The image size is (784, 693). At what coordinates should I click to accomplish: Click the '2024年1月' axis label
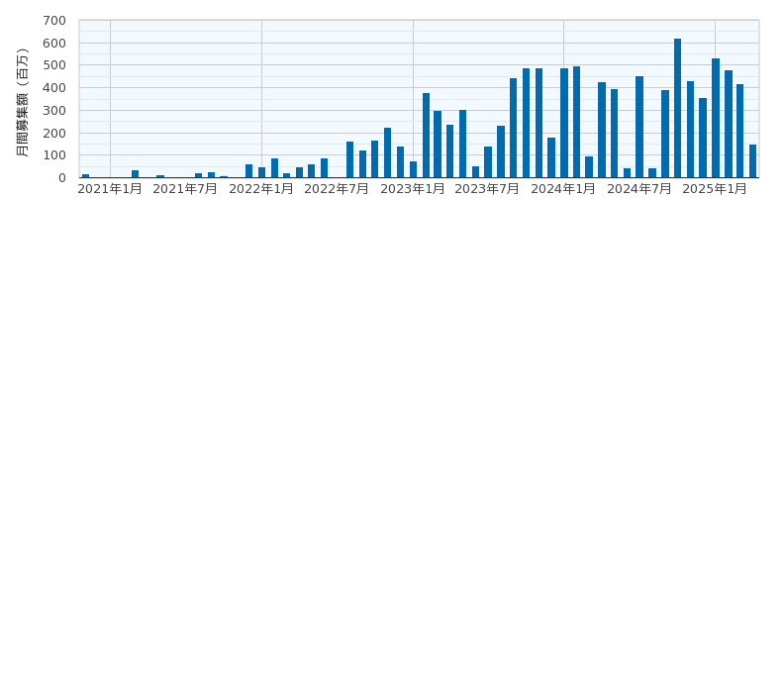tap(563, 189)
